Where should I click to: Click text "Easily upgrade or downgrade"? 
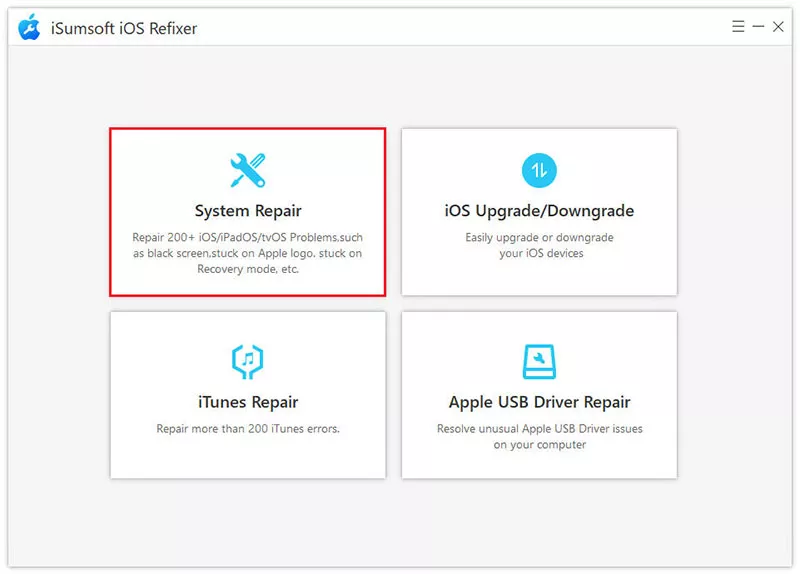(x=539, y=238)
